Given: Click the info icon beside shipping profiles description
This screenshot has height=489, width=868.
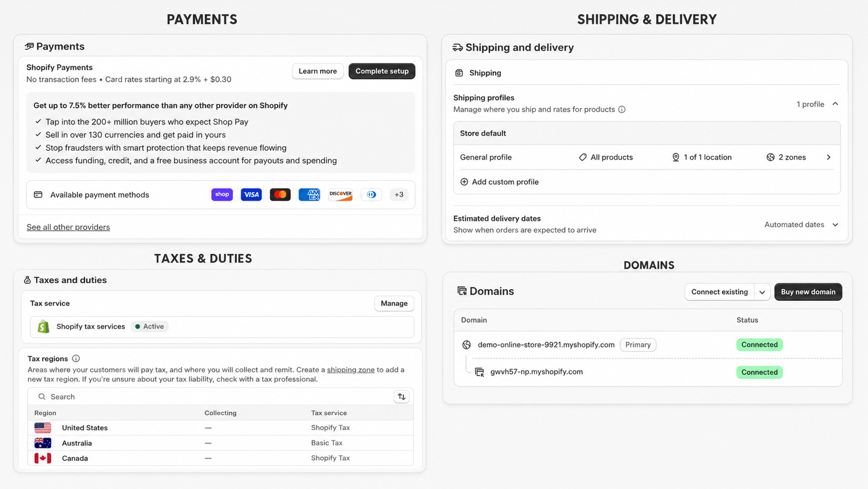Looking at the screenshot, I should [x=622, y=109].
